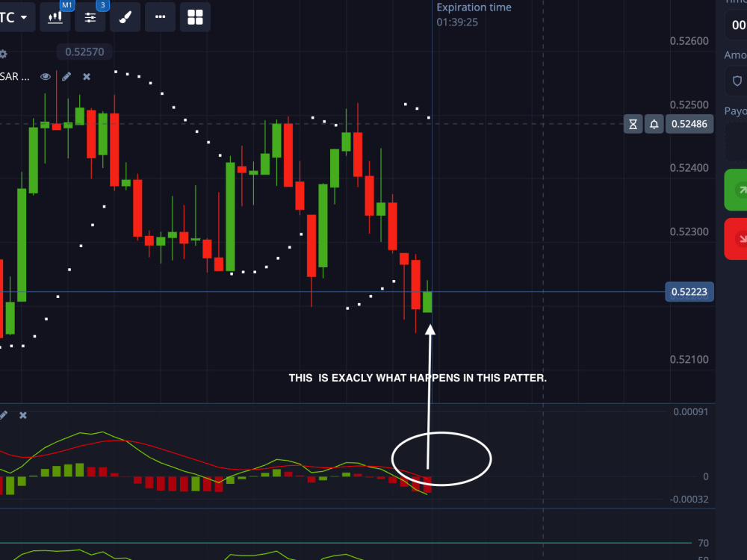Click the -0.00032 MACD axis value
The height and width of the screenshot is (560, 747).
(x=689, y=500)
